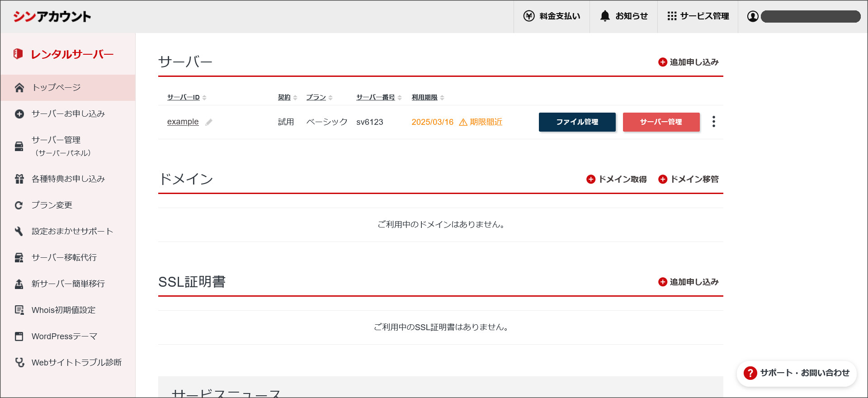Click upload icon beside 新サーバー簡単移行
Viewport: 868px width, 398px height.
(x=19, y=284)
